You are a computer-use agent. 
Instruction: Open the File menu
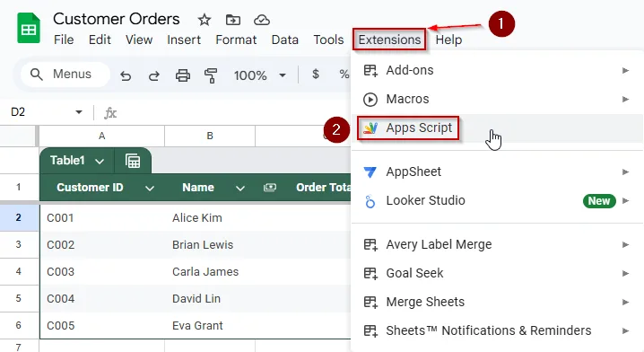click(64, 40)
